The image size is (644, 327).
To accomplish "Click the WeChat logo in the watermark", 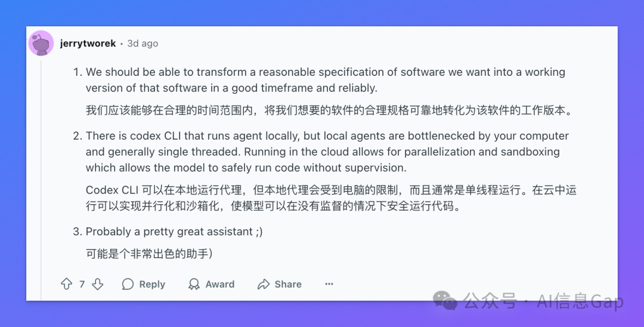I will [445, 301].
